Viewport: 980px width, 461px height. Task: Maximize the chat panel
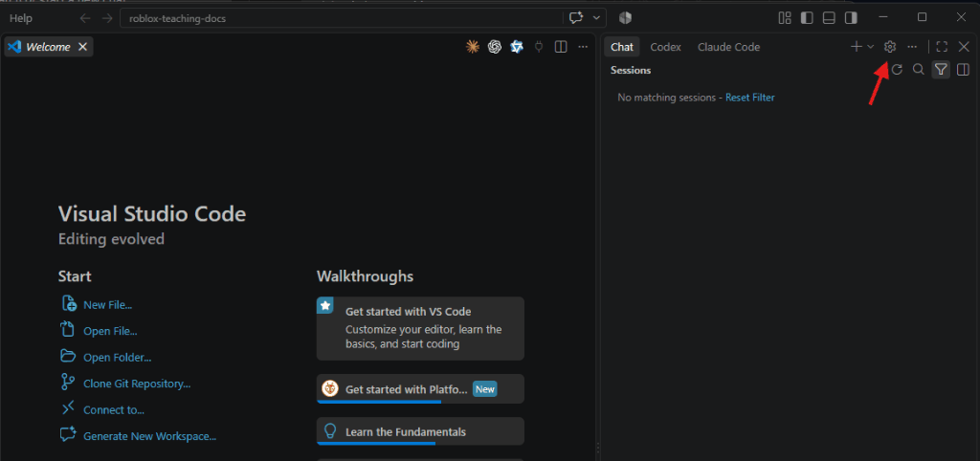coord(942,47)
